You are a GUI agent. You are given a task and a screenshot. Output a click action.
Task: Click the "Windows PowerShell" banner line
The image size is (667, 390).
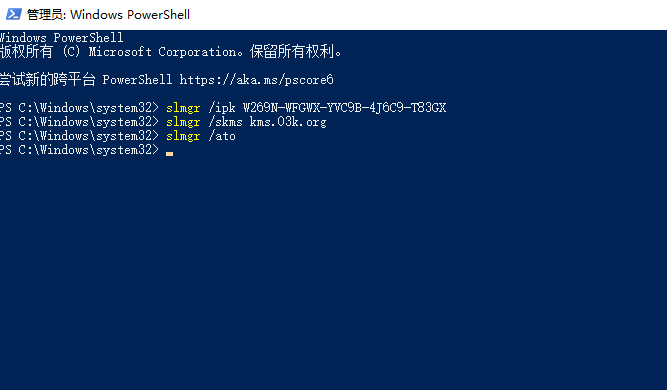62,38
